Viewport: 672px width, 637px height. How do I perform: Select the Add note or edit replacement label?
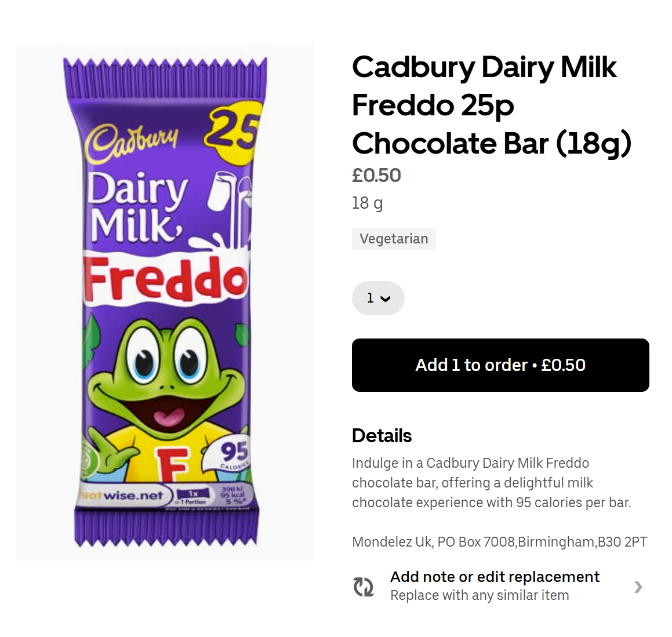(495, 577)
